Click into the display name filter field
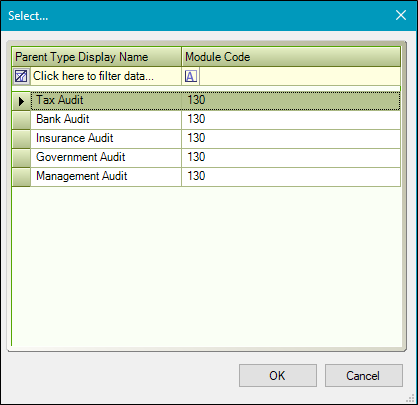418x405 pixels. [106, 76]
